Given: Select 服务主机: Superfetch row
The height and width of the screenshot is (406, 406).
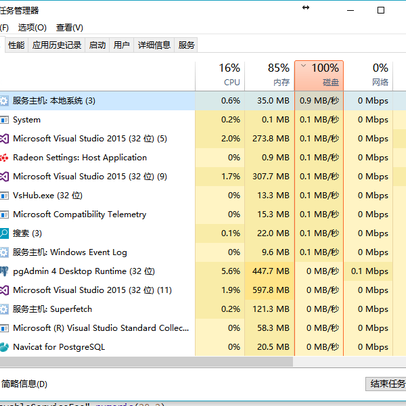Looking at the screenshot, I should tap(52, 309).
